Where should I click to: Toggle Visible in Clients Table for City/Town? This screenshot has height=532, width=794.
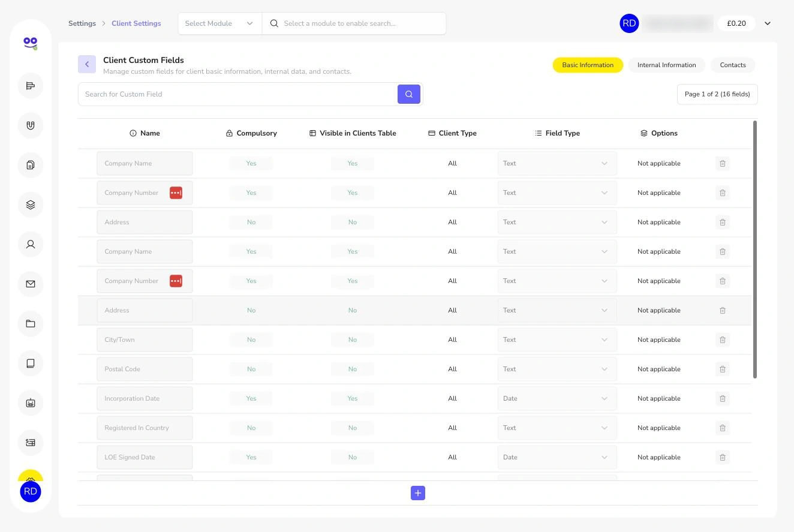click(353, 339)
